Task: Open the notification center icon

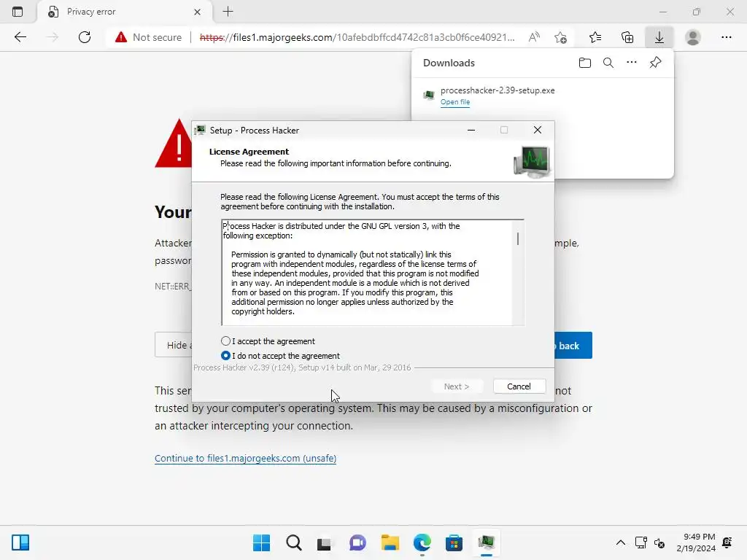Action: pyautogui.click(x=727, y=542)
